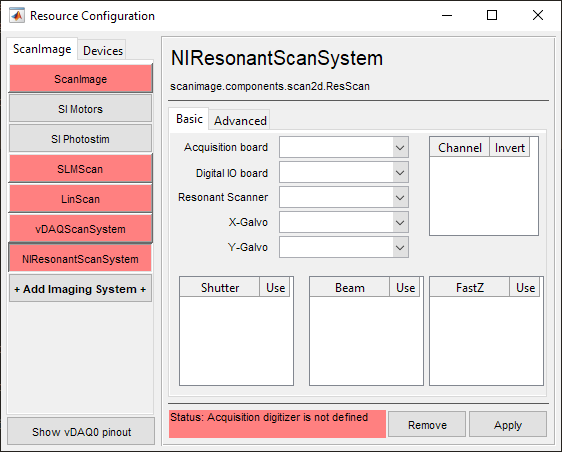Select the ScanImage entry in the sidebar
This screenshot has width=562, height=452.
[x=81, y=78]
